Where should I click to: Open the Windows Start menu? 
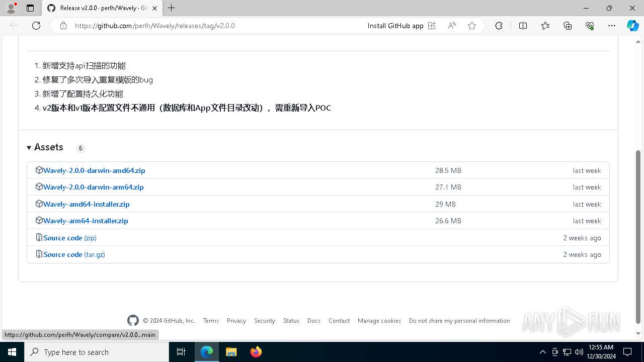coord(12,352)
